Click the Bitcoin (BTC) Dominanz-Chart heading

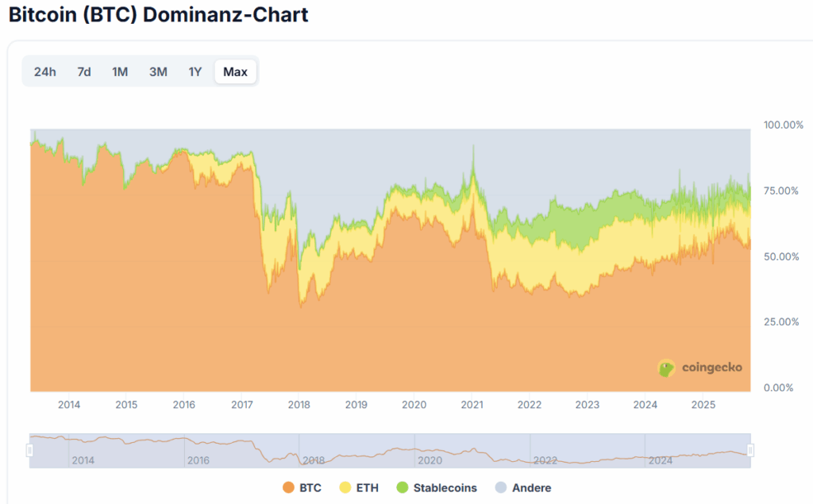[158, 14]
